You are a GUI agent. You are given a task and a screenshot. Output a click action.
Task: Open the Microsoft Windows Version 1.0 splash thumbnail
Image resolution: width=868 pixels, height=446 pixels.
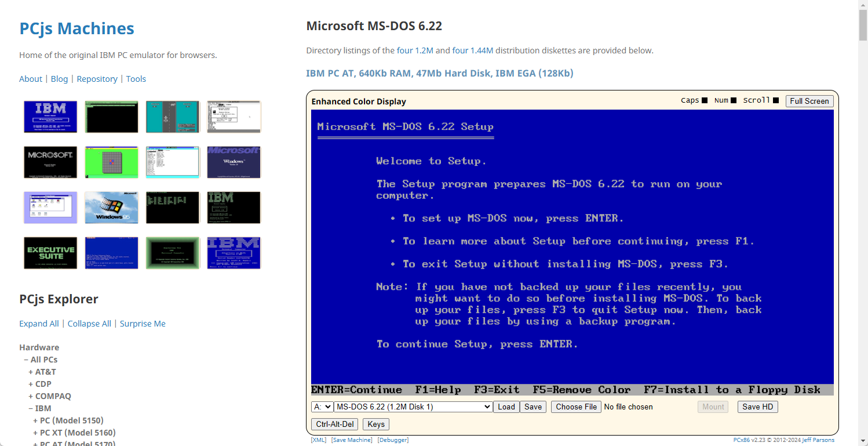[x=234, y=162]
